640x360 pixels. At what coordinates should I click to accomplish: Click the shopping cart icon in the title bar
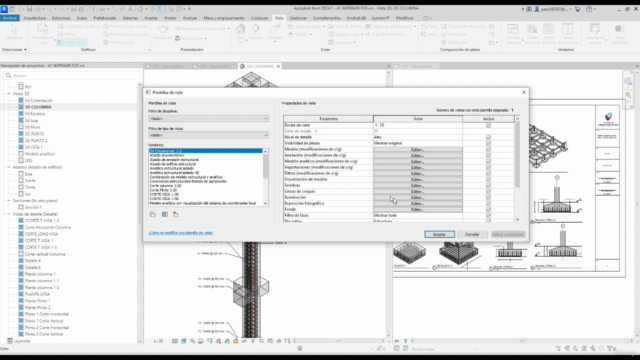pyautogui.click(x=578, y=9)
